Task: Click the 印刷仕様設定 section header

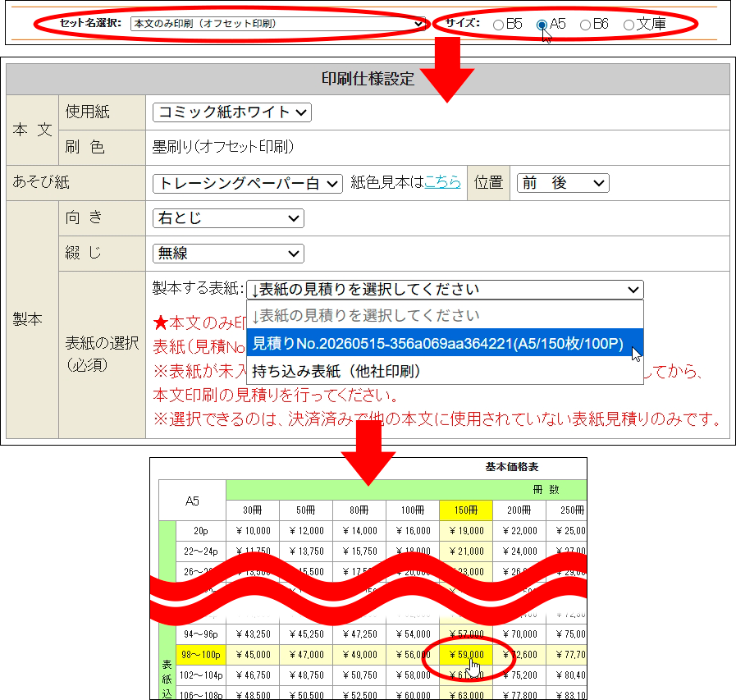Action: [x=368, y=79]
